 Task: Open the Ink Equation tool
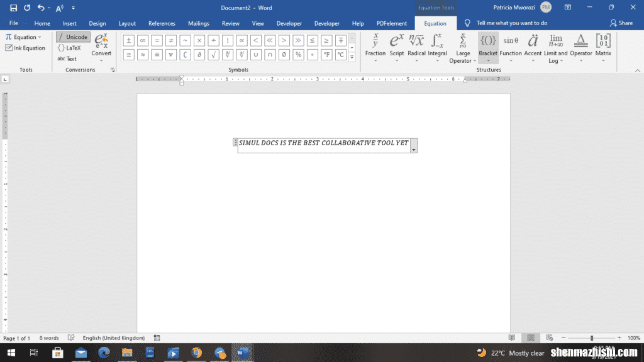pos(25,48)
